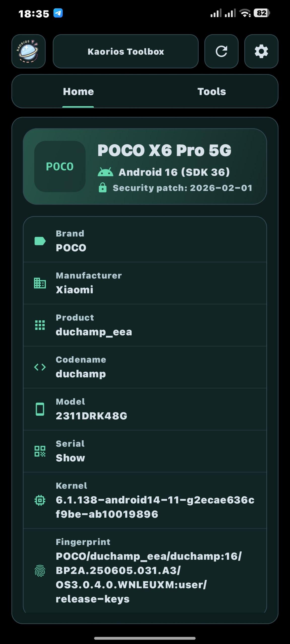Image resolution: width=290 pixels, height=644 pixels.
Task: Open settings via the gear icon
Action: point(261,51)
